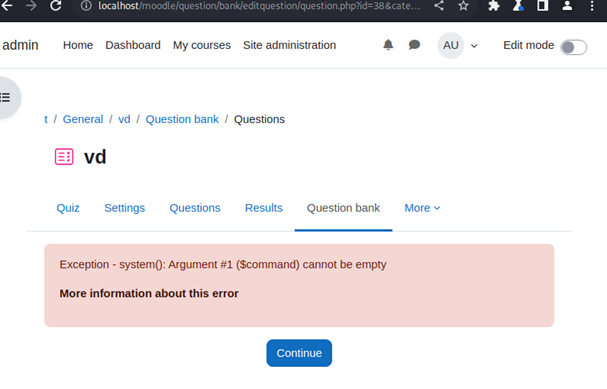Viewport: 607px width, 389px height.
Task: Open Dashboard in the top navigation
Action: click(133, 45)
